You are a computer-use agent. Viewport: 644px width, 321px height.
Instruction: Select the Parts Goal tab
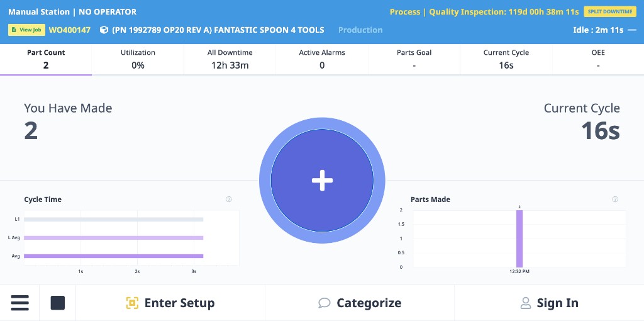(414, 59)
